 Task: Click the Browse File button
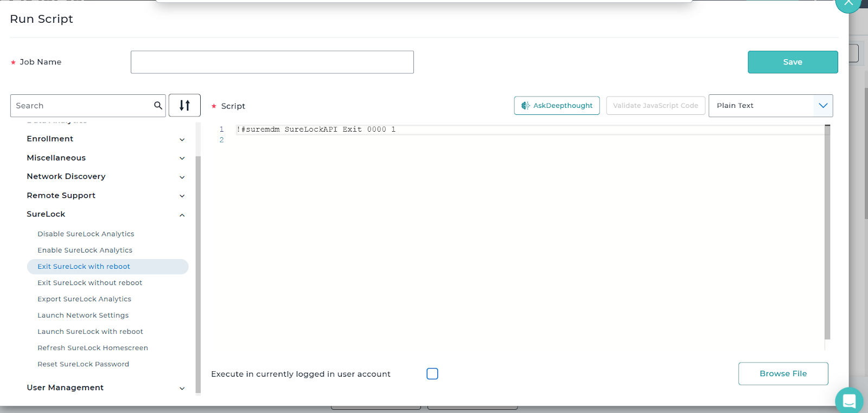pyautogui.click(x=783, y=374)
